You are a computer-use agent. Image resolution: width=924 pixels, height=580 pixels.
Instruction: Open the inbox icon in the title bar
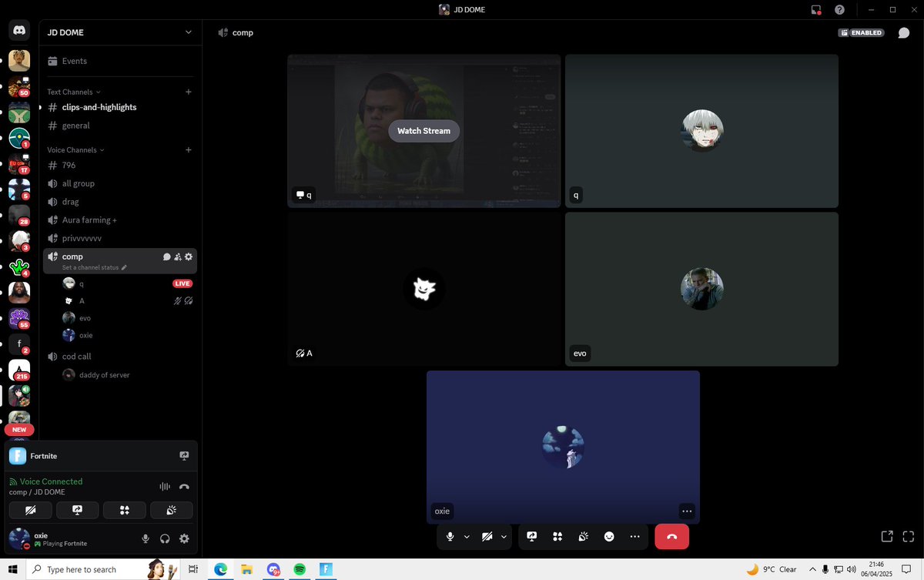pyautogui.click(x=816, y=10)
